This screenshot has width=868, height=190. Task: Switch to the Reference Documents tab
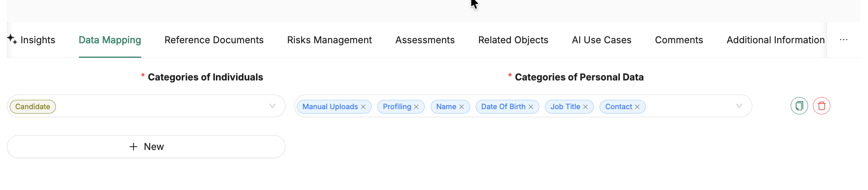point(214,40)
